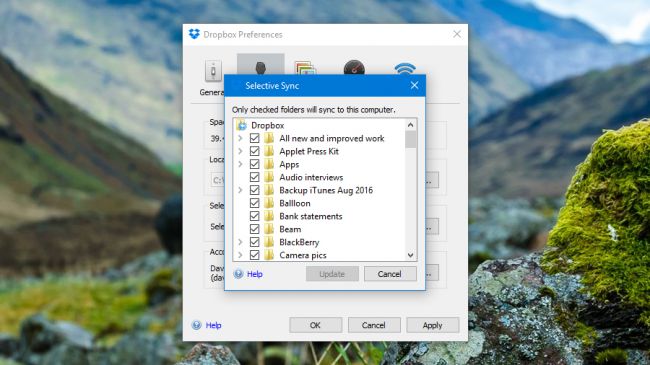Open the Network tab wifi icon
Screen dimensions: 650x365
tap(405, 68)
